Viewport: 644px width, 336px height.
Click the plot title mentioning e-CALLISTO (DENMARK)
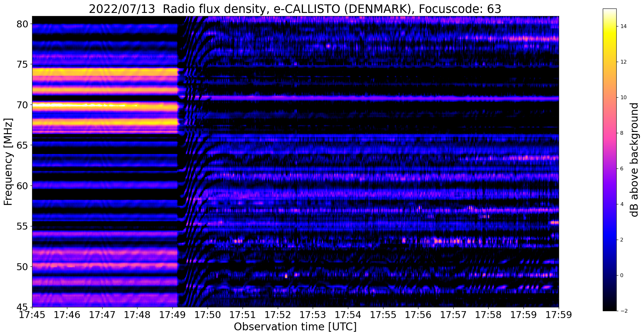(295, 9)
